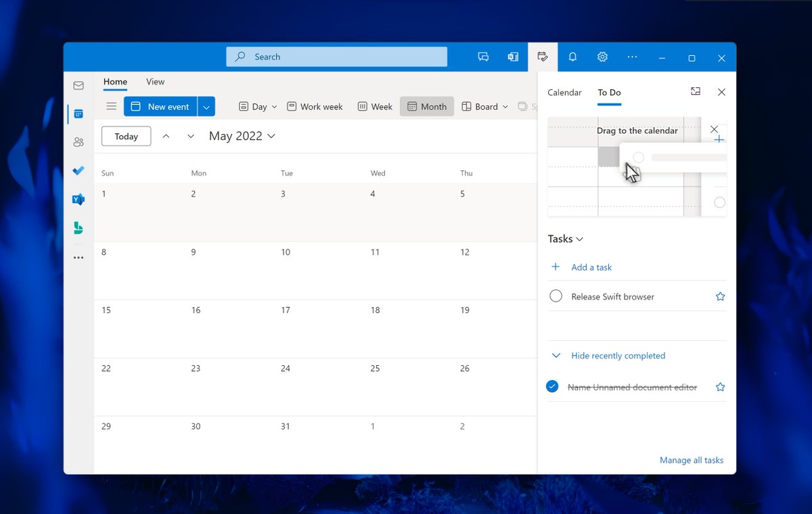Expand the Day view dropdown
Screen dimensions: 812x514
coord(274,107)
